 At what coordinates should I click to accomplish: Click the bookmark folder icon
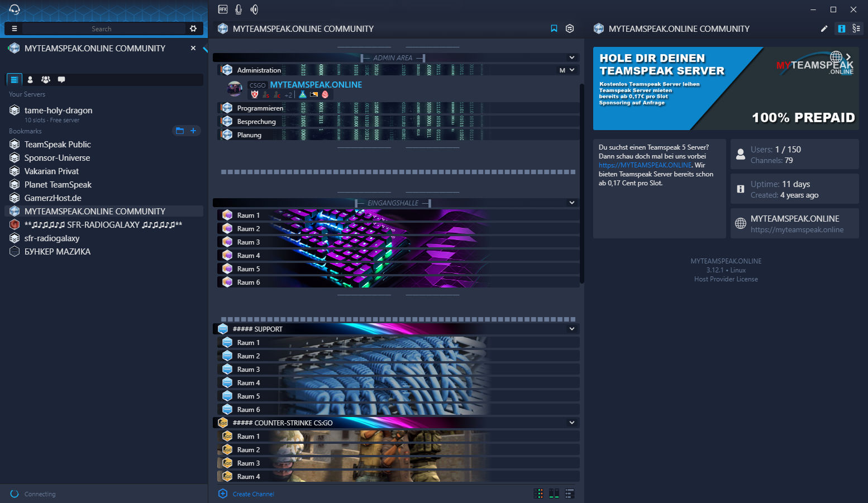click(x=180, y=131)
